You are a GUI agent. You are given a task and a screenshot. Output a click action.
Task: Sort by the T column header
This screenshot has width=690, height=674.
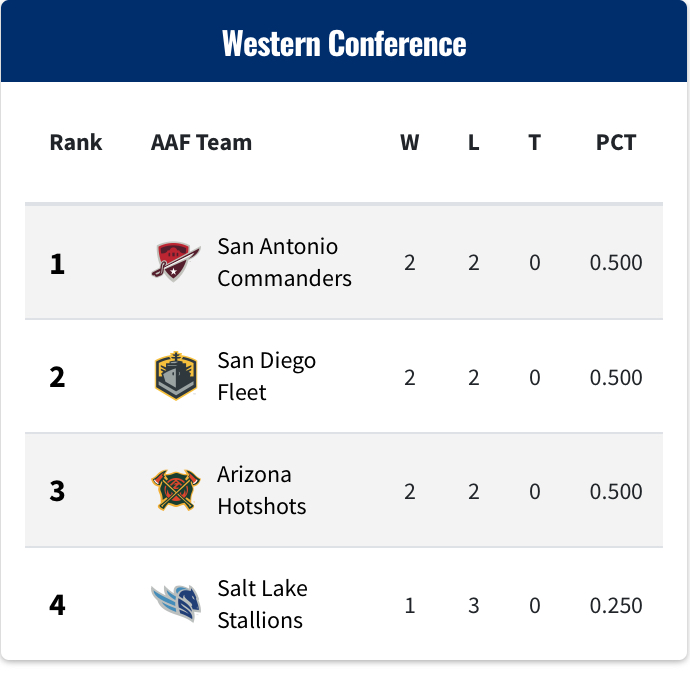535,143
